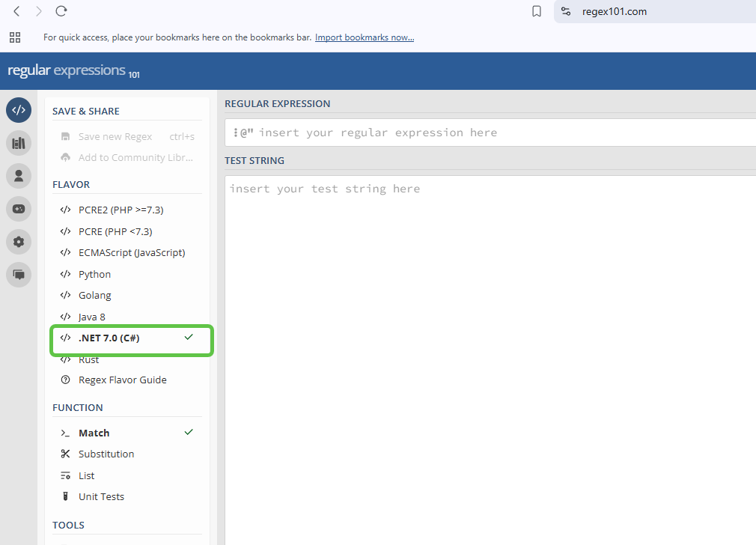Click the regex delimiter dots handle
The width and height of the screenshot is (756, 545).
[x=235, y=133]
